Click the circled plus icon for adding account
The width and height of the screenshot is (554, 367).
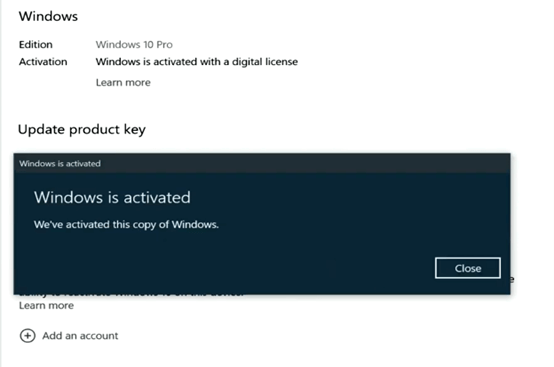pos(28,336)
